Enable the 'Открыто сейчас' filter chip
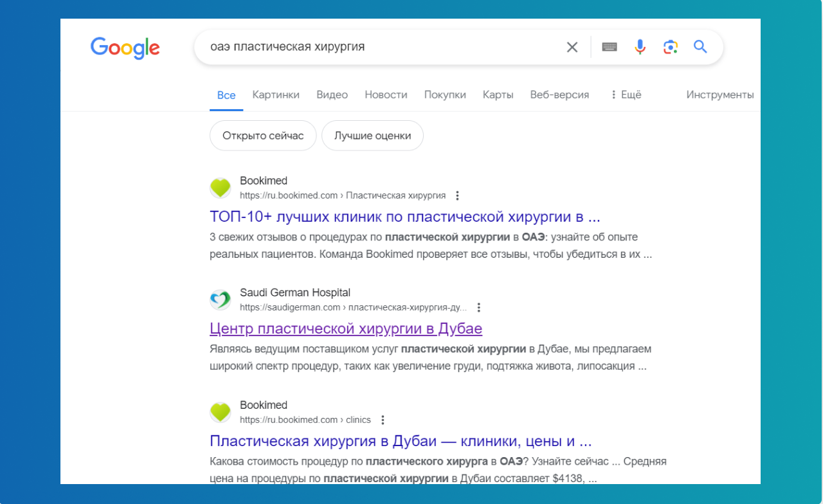823x504 pixels. pyautogui.click(x=262, y=135)
